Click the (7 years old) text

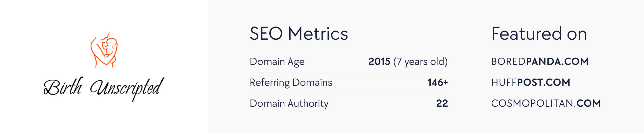tap(420, 62)
